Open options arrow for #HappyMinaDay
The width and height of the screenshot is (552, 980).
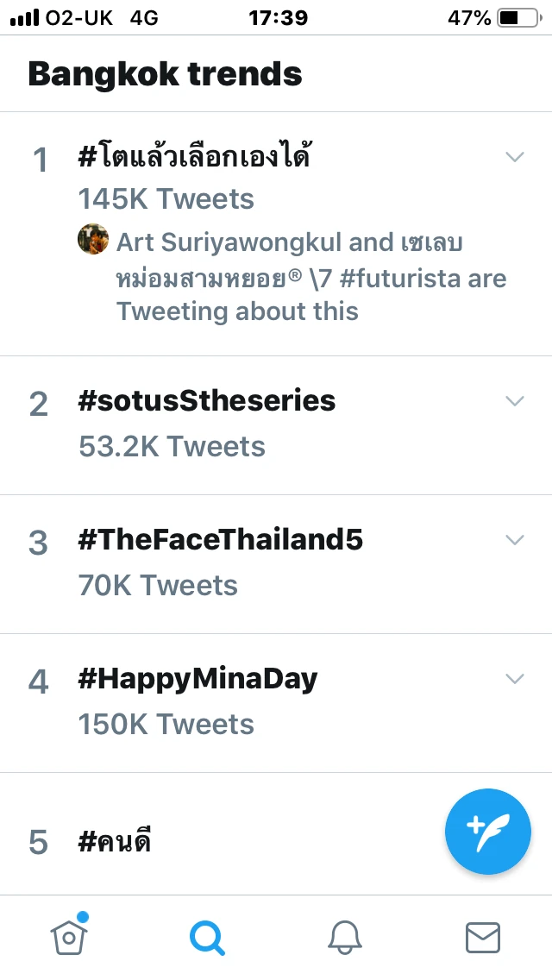[515, 678]
